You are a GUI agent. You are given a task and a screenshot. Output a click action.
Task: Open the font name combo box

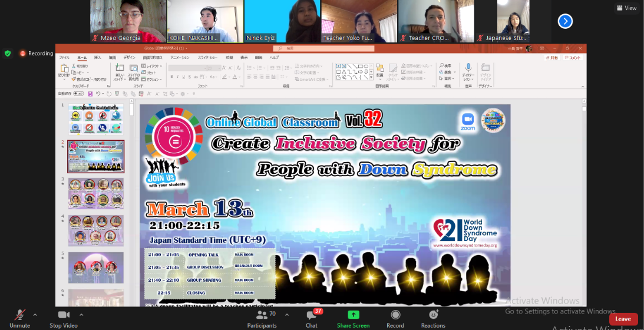click(x=187, y=68)
